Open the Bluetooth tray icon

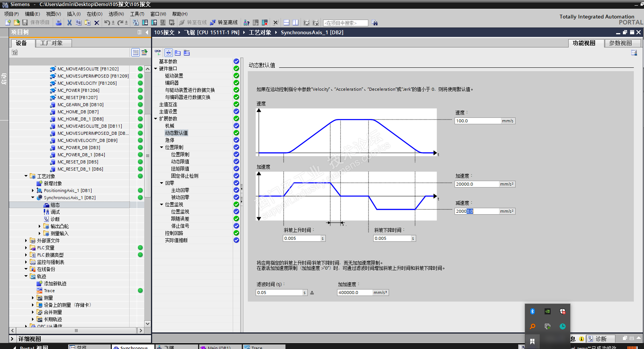tap(533, 311)
